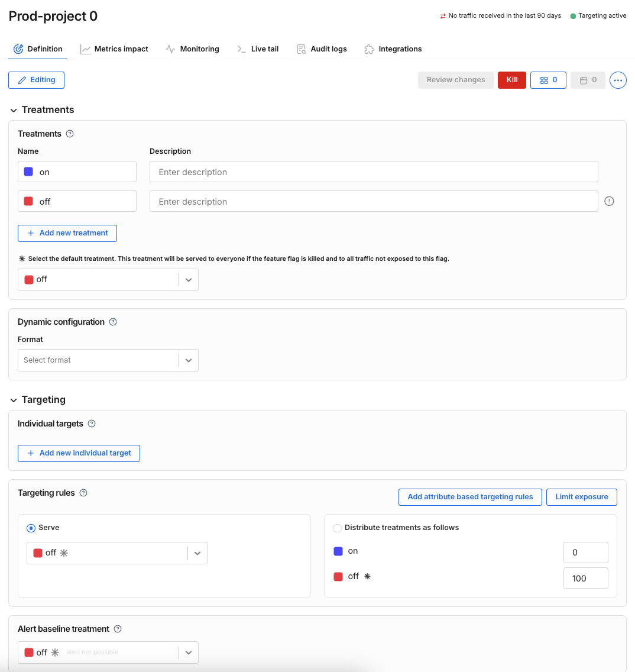The height and width of the screenshot is (672, 635).
Task: Open the three-dot more options menu
Action: tap(618, 80)
